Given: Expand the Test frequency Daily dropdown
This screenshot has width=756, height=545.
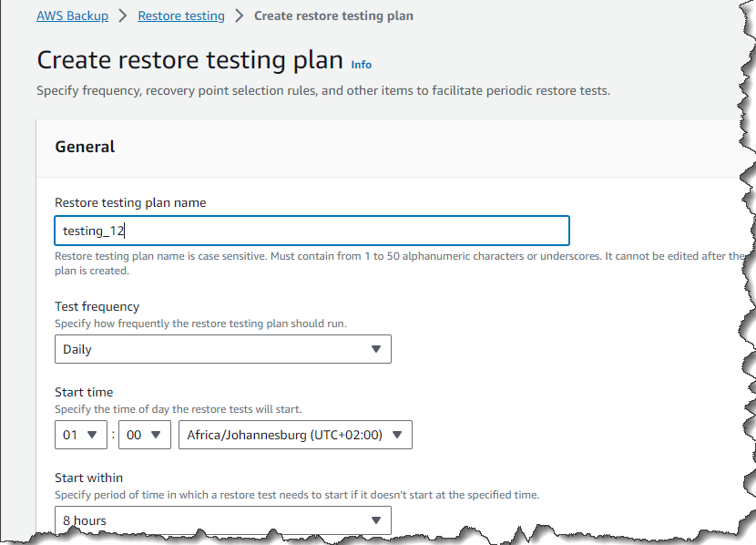Looking at the screenshot, I should point(222,349).
